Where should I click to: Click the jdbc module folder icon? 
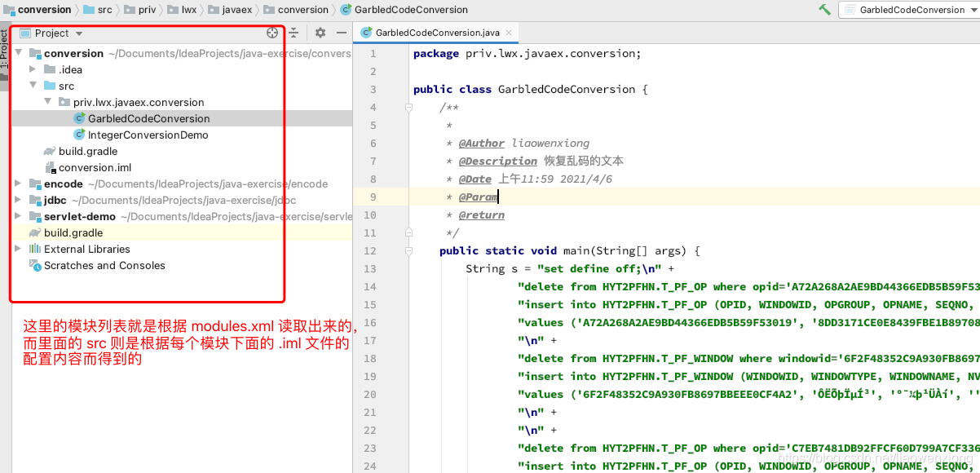click(35, 200)
